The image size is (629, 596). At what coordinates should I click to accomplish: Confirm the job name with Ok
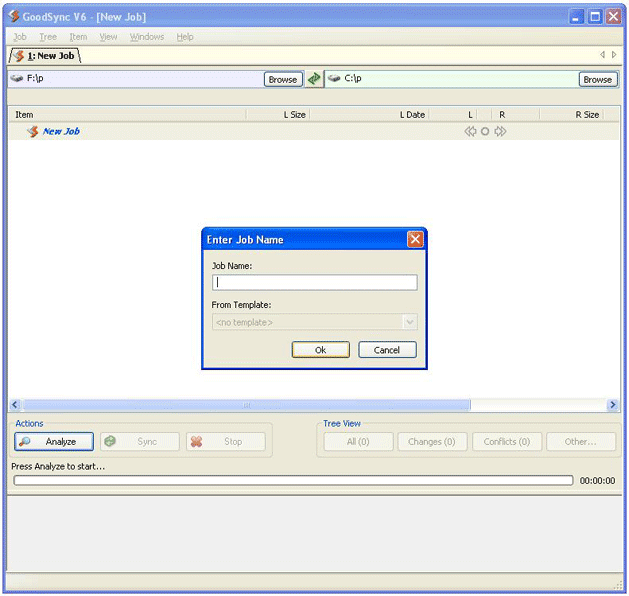321,350
